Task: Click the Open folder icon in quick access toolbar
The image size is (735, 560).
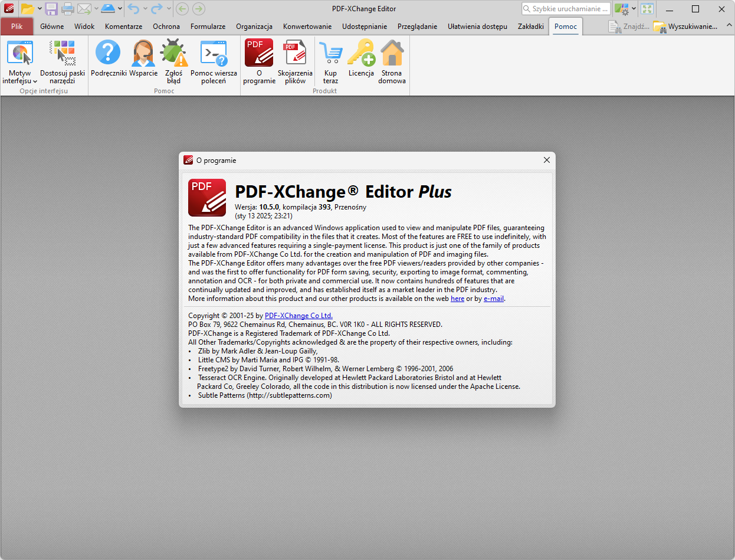Action: 27,9
